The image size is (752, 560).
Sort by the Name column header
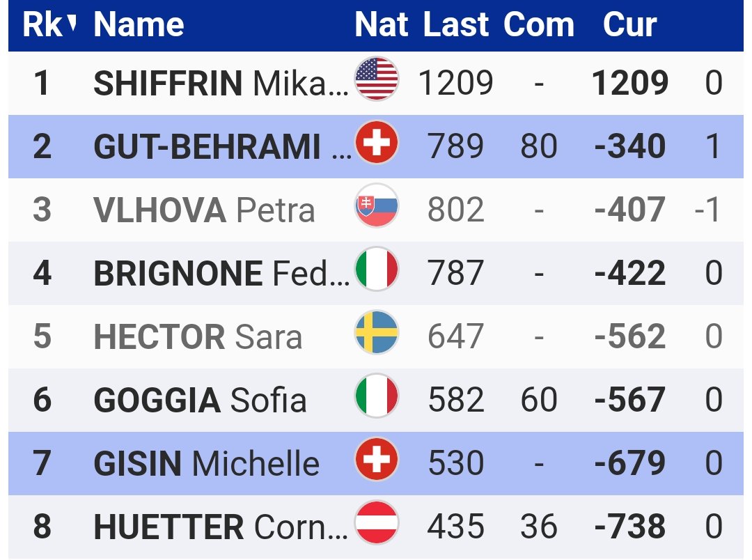(x=139, y=24)
